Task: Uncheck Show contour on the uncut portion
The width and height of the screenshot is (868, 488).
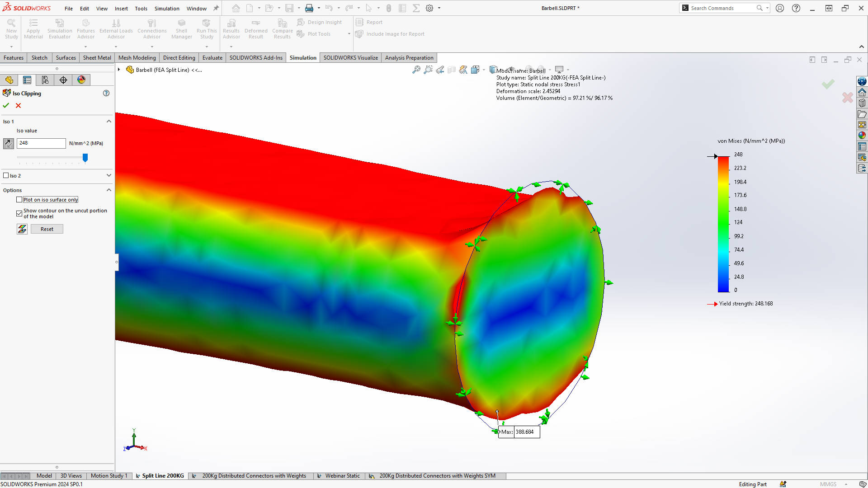Action: point(19,213)
